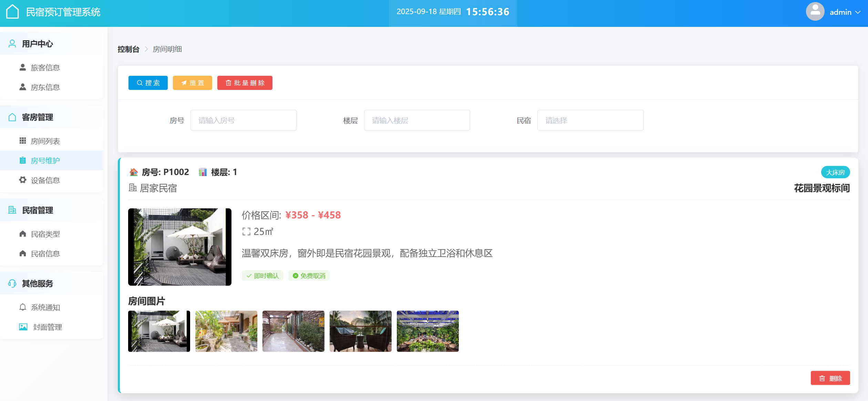
Task: Collapse the 民宿管理 menu group
Action: pos(52,210)
